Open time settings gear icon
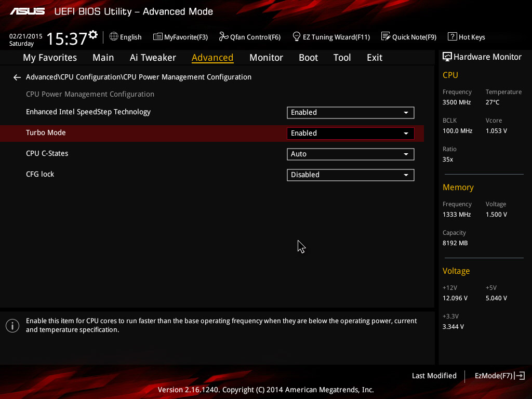The image size is (532, 399). [93, 35]
